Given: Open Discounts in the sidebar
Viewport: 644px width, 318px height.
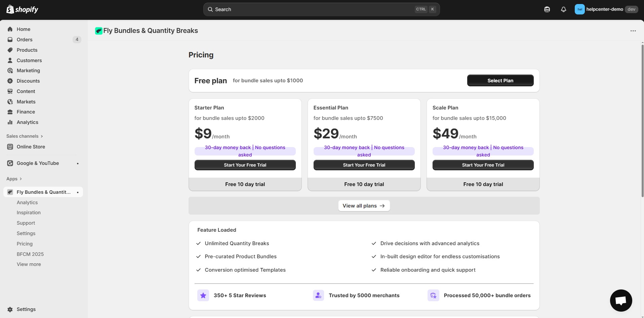Looking at the screenshot, I should (x=28, y=81).
